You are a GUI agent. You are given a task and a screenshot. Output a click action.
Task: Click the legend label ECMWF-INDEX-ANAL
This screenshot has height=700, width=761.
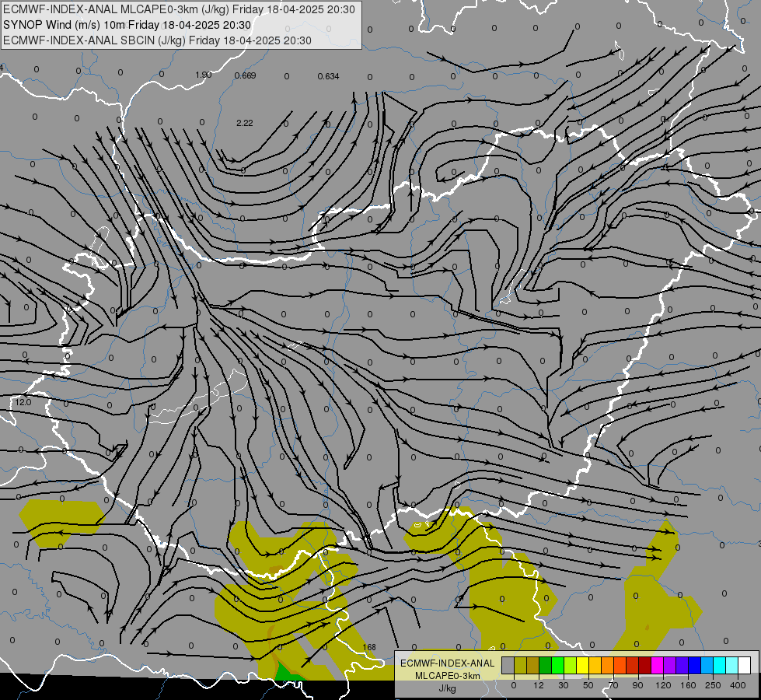tap(448, 663)
